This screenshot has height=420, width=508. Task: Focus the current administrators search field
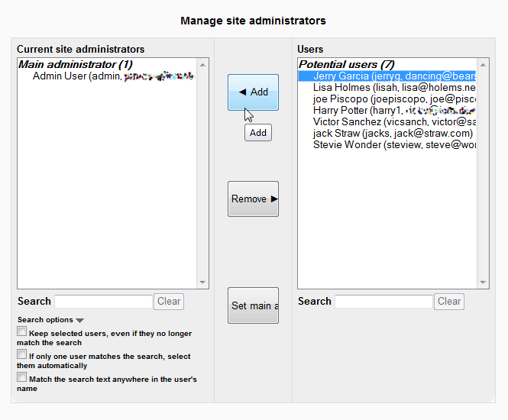tap(103, 302)
